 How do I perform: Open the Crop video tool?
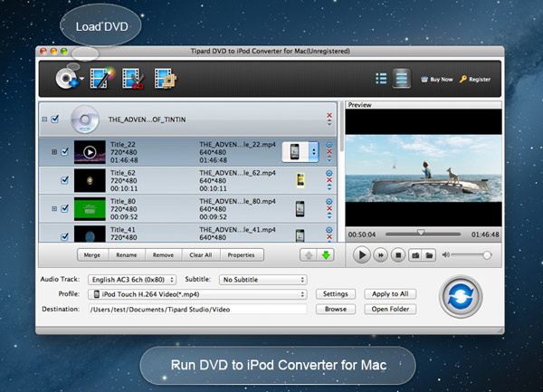[166, 79]
